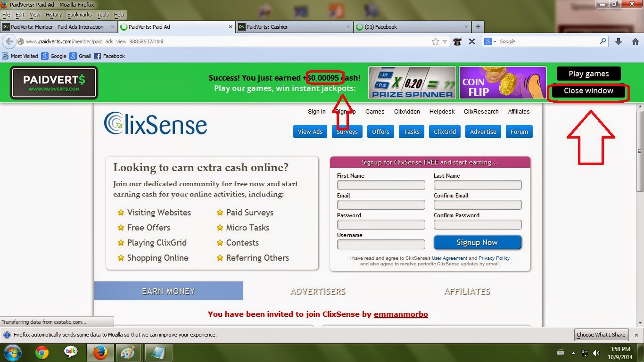This screenshot has width=644, height=362.
Task: Click the ClixAddon link
Action: (407, 112)
